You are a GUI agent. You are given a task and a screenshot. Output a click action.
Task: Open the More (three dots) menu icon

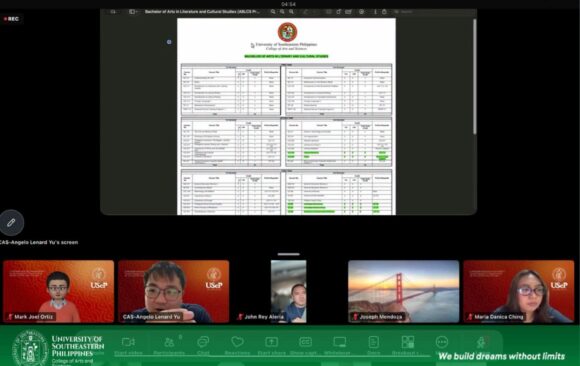click(442, 342)
